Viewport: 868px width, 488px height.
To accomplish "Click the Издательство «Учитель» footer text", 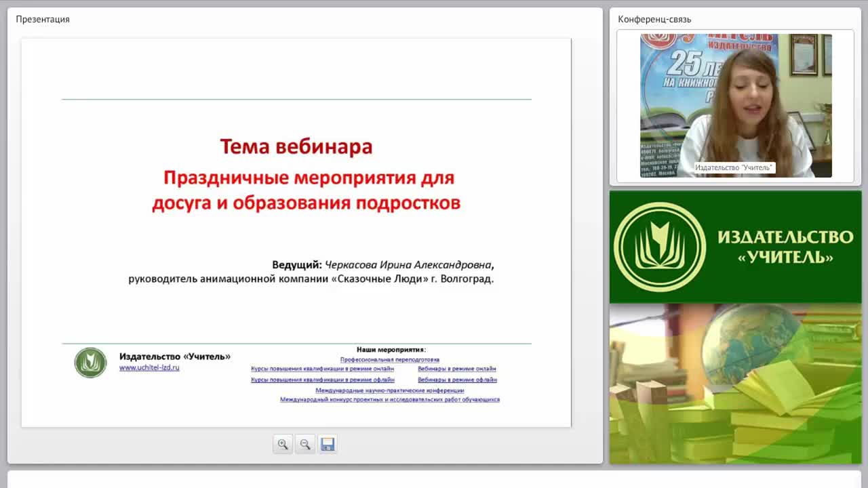I will pyautogui.click(x=175, y=357).
